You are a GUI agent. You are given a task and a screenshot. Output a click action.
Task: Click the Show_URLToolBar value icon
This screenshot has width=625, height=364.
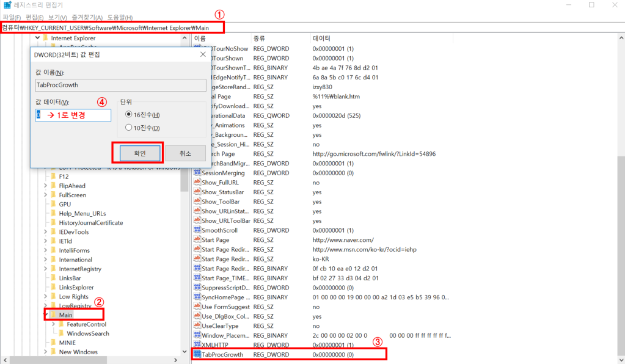pyautogui.click(x=197, y=220)
